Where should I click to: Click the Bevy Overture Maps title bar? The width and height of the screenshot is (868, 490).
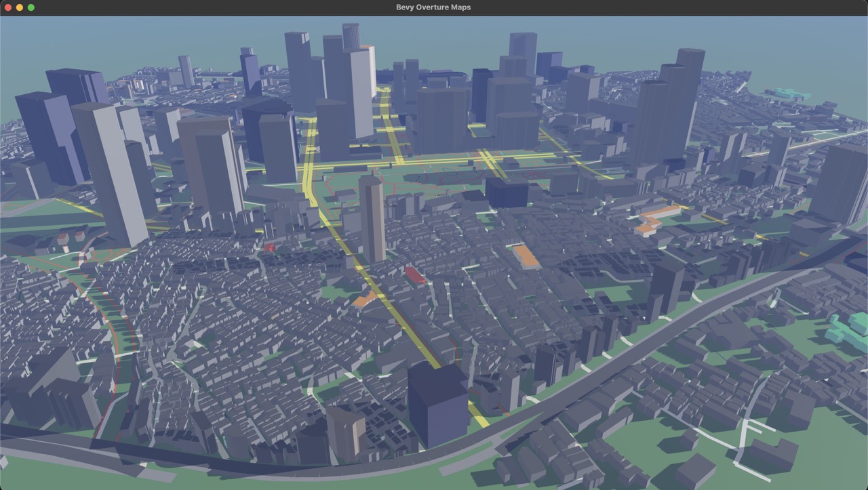[x=434, y=7]
